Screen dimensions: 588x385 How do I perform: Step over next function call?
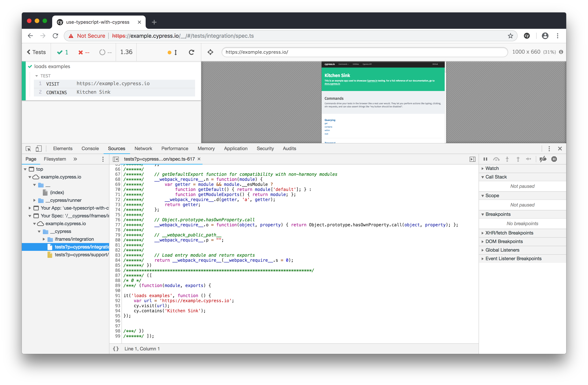point(496,159)
